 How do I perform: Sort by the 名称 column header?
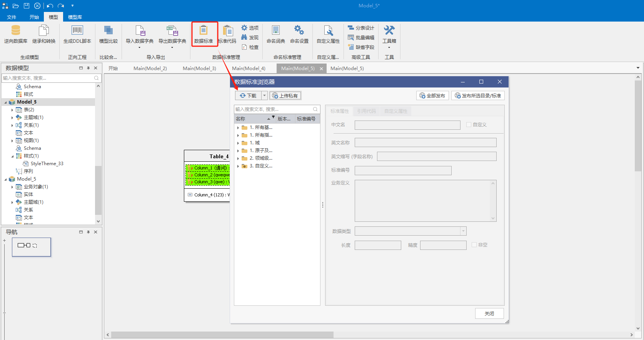click(255, 119)
